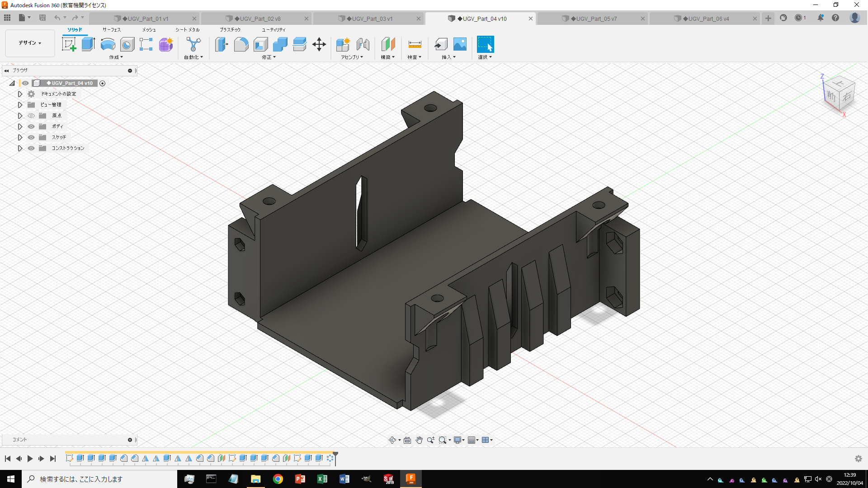
Task: Hide the ボディ folder in the browser
Action: (31, 127)
